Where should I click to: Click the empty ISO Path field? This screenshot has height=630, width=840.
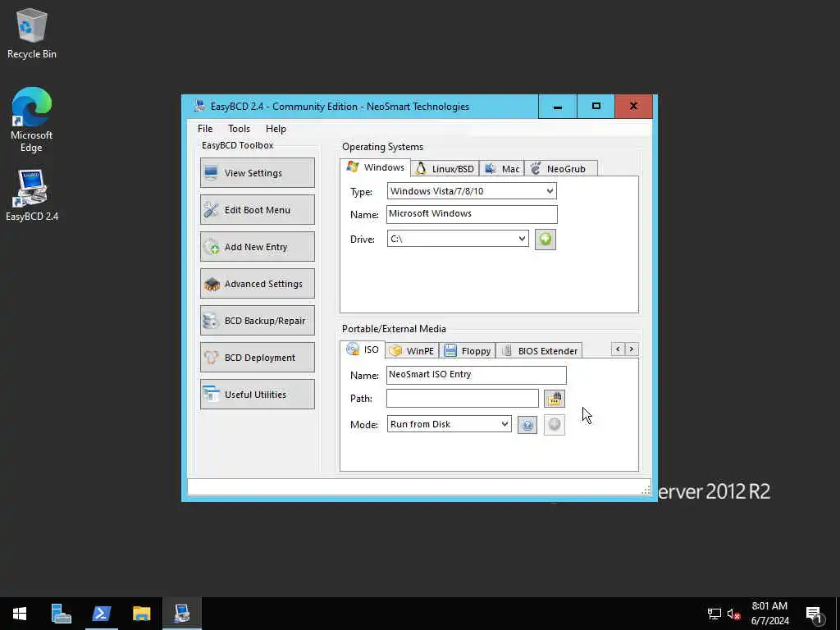coord(463,398)
